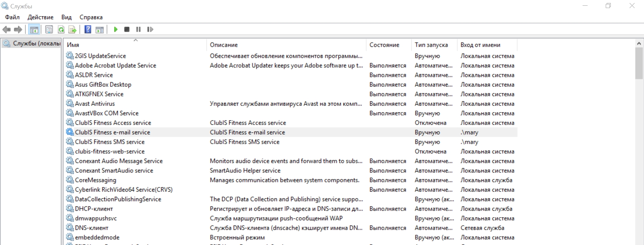
Task: Toggle the console tree show/hide icon
Action: [x=34, y=29]
